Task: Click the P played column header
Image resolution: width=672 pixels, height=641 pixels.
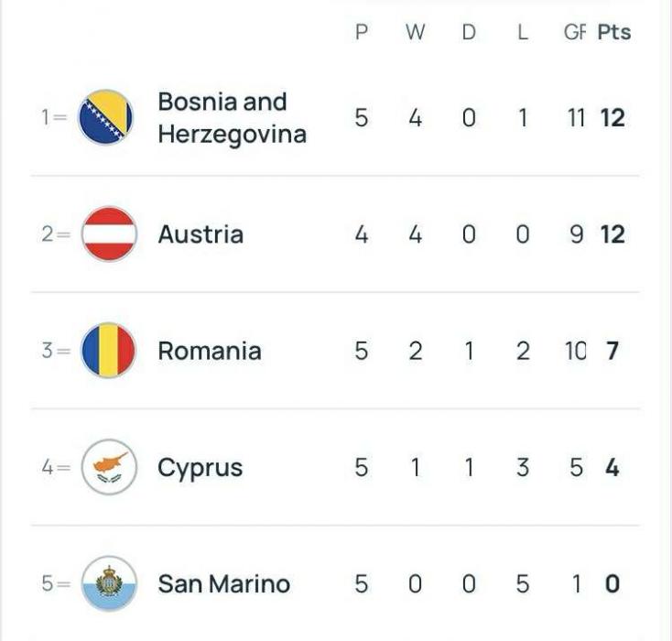Action: (362, 32)
